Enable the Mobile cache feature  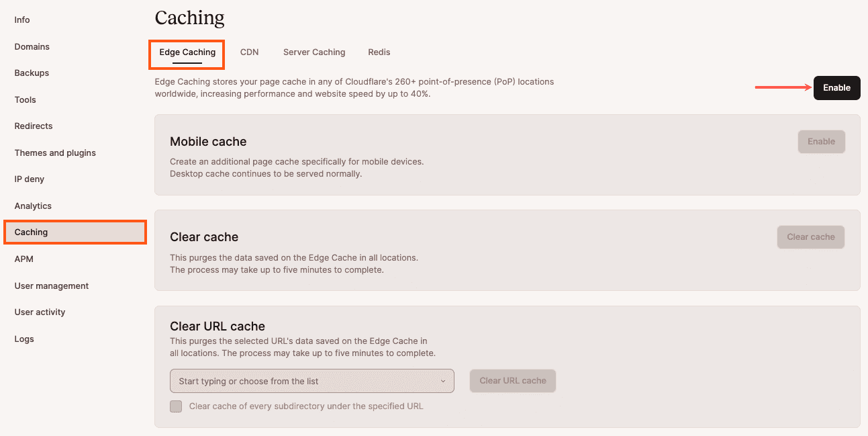821,141
